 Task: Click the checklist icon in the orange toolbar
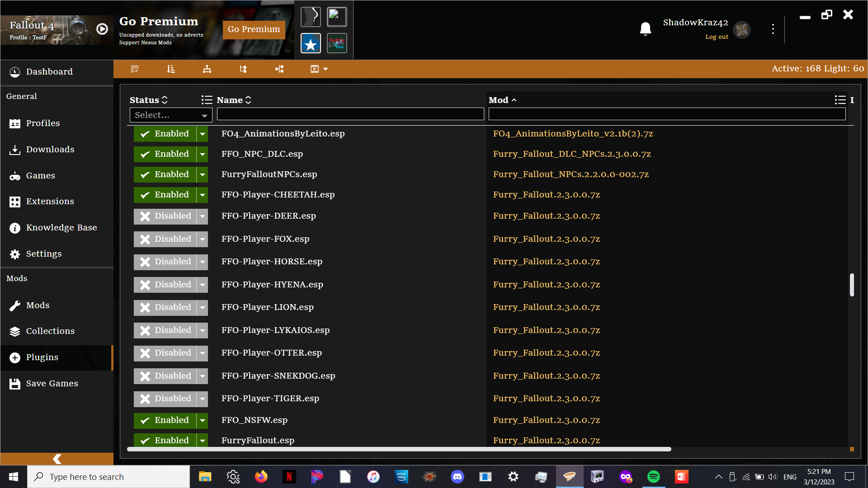(x=135, y=69)
